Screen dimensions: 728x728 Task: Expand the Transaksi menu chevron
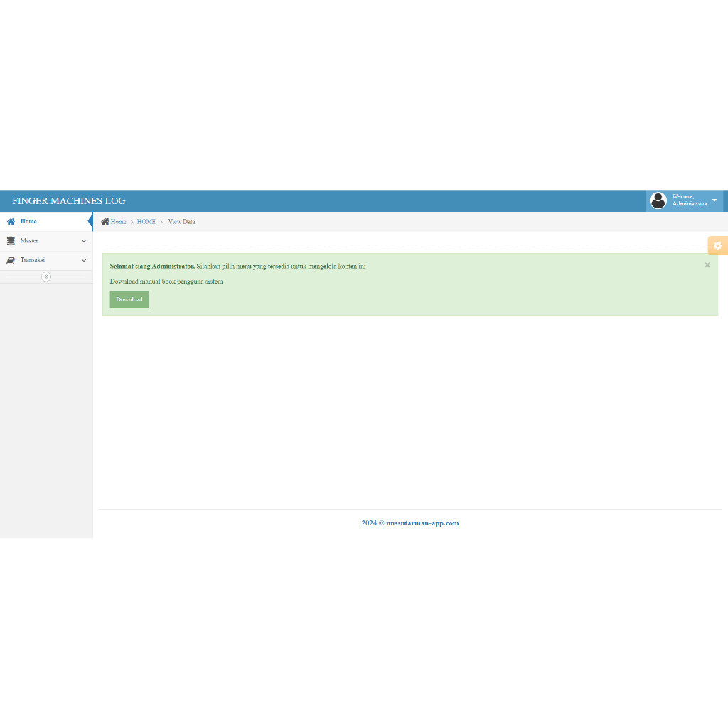(84, 260)
